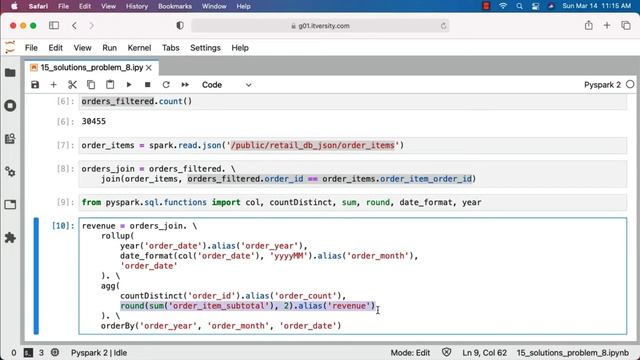
Task: Open JupyterLab File menu
Action: click(x=31, y=48)
